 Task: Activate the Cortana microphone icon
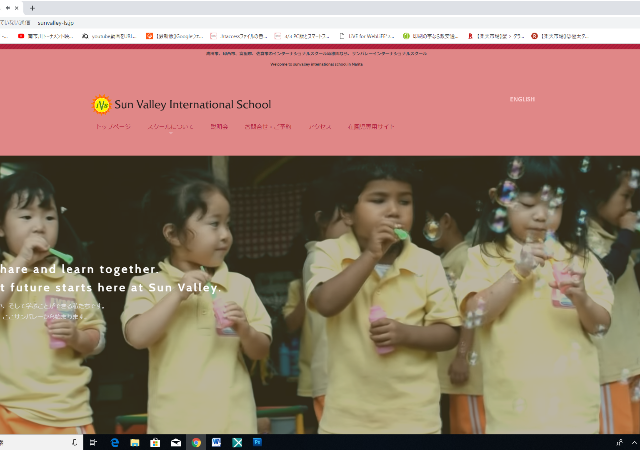tap(75, 442)
